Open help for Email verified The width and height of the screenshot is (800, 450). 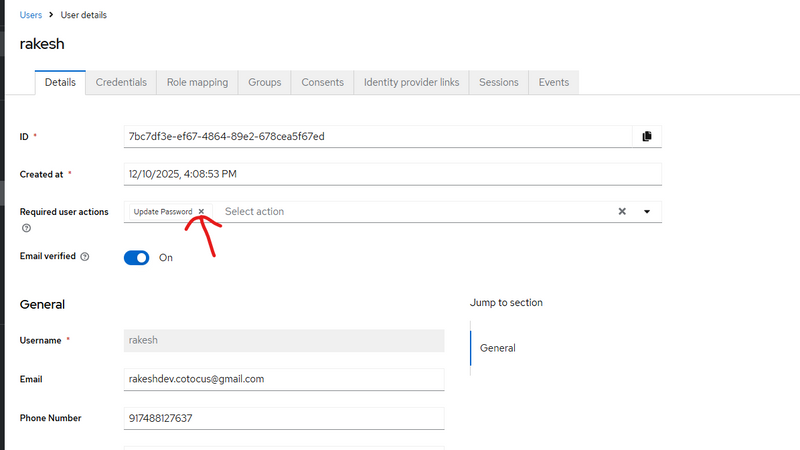pyautogui.click(x=84, y=257)
